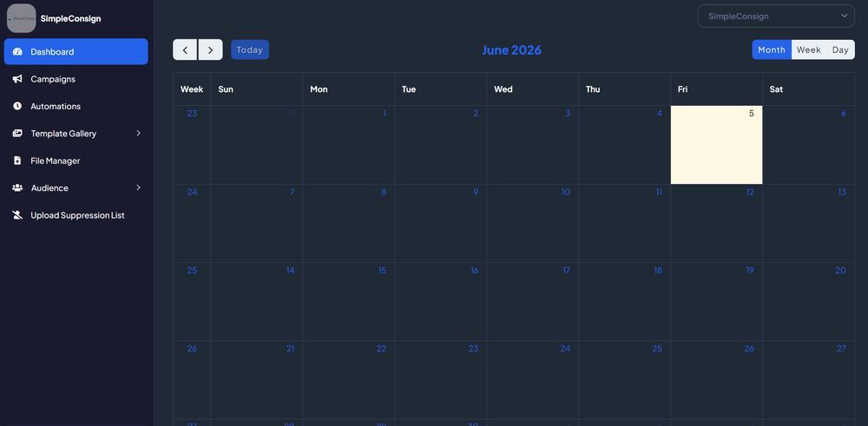Open the Automations menu item

[76, 106]
